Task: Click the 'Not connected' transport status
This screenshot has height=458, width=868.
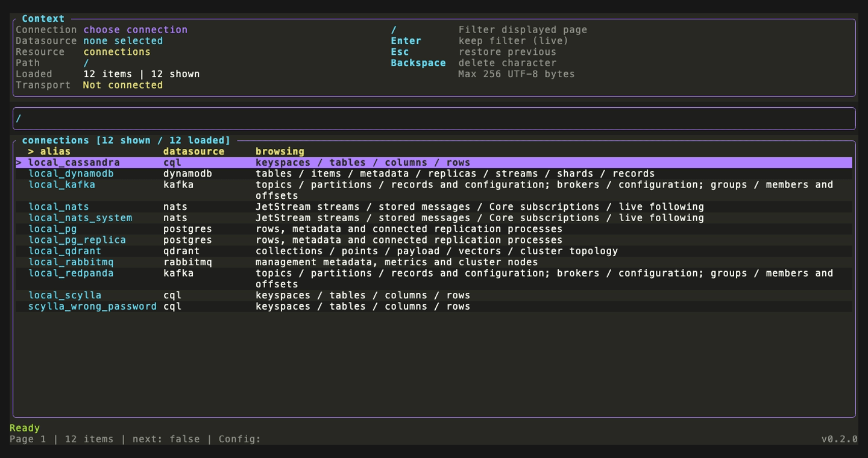Action: point(123,85)
